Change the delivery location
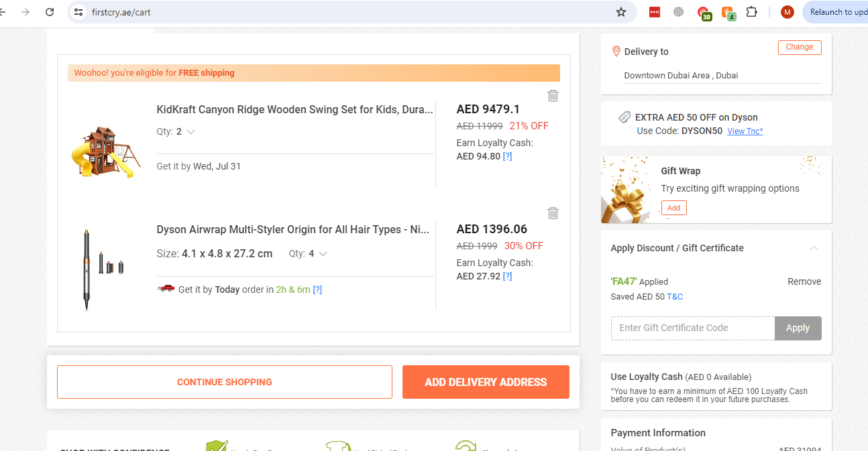Screen dimensions: 868x451 (x=799, y=47)
